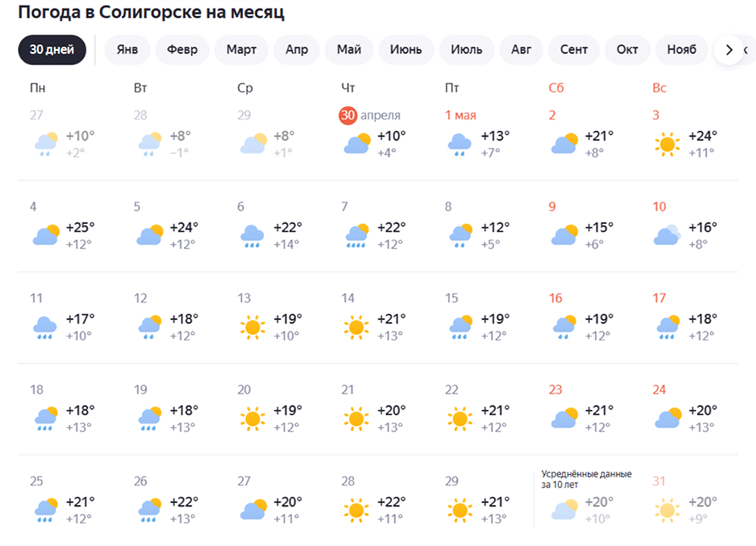Click the sun icon for May 28
The width and height of the screenshot is (756, 546).
pos(356,510)
